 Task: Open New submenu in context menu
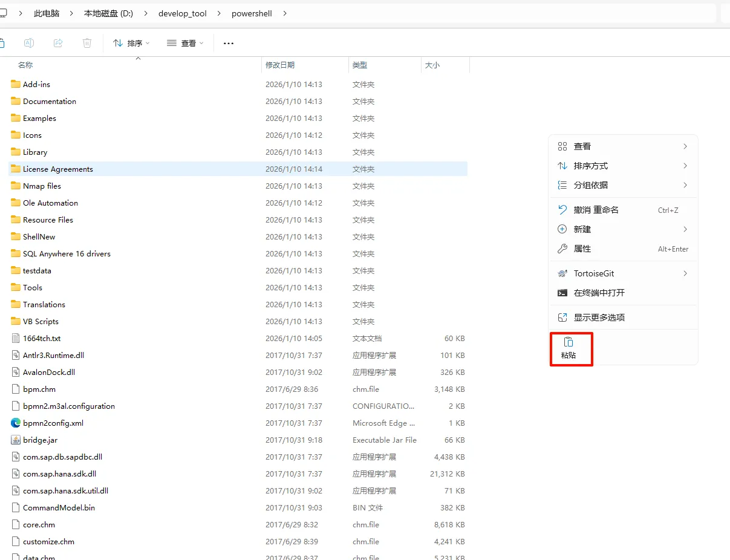(623, 229)
